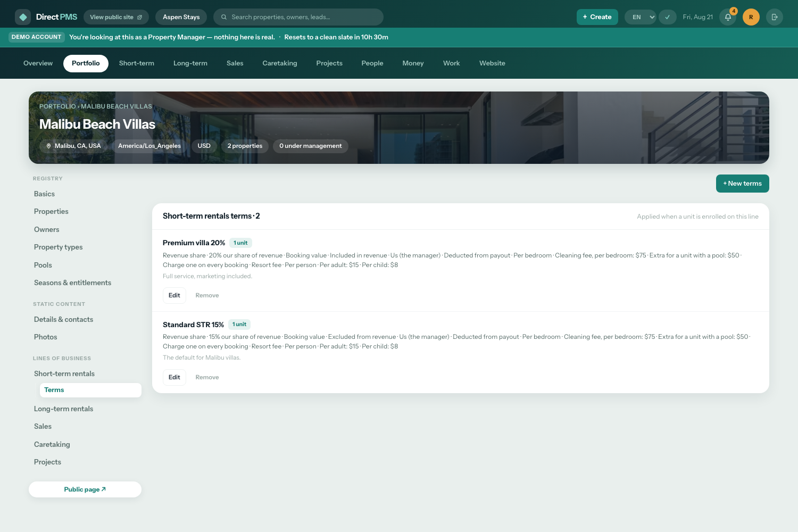Edit Premium villa 20% terms
798x532 pixels.
click(174, 295)
